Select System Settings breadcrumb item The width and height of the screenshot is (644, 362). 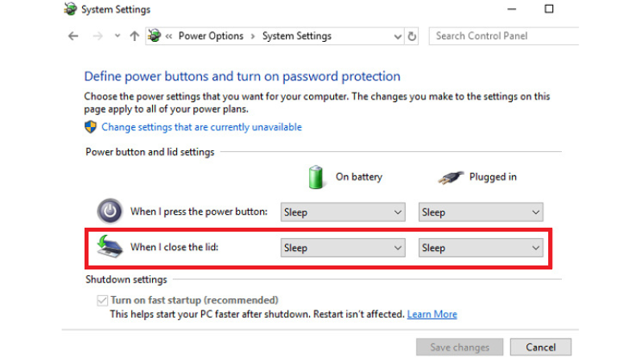pos(296,36)
